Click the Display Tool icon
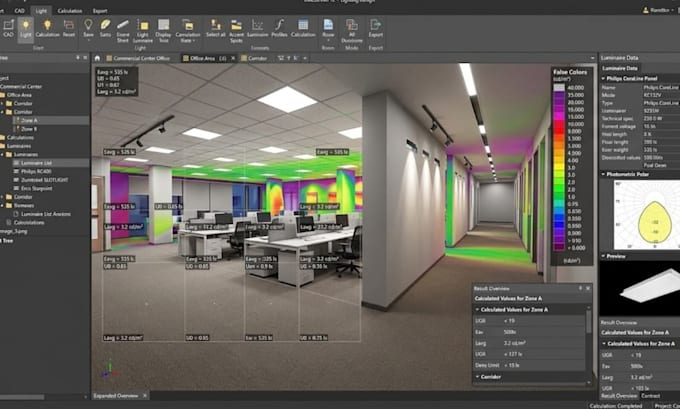The width and height of the screenshot is (680, 409). click(x=163, y=31)
